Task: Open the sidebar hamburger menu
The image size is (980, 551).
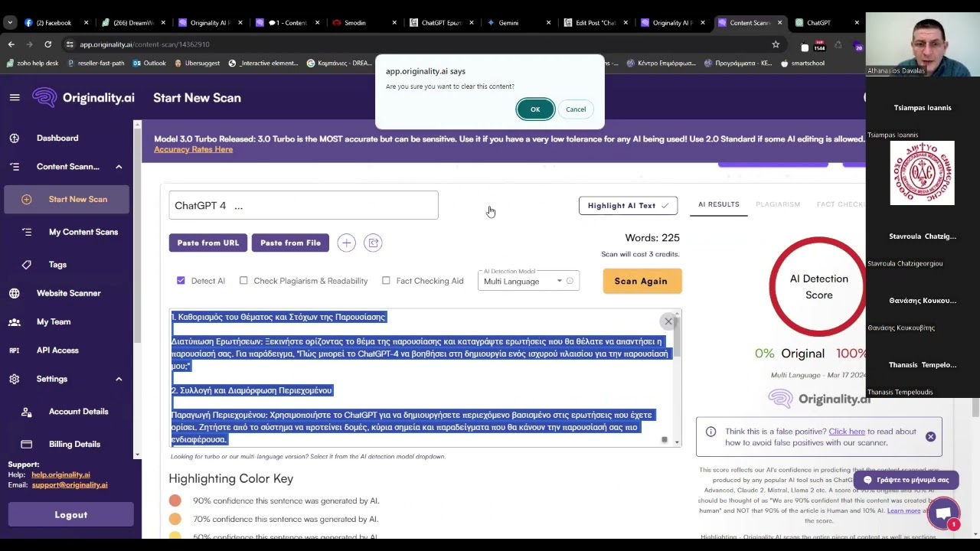Action: pos(15,97)
